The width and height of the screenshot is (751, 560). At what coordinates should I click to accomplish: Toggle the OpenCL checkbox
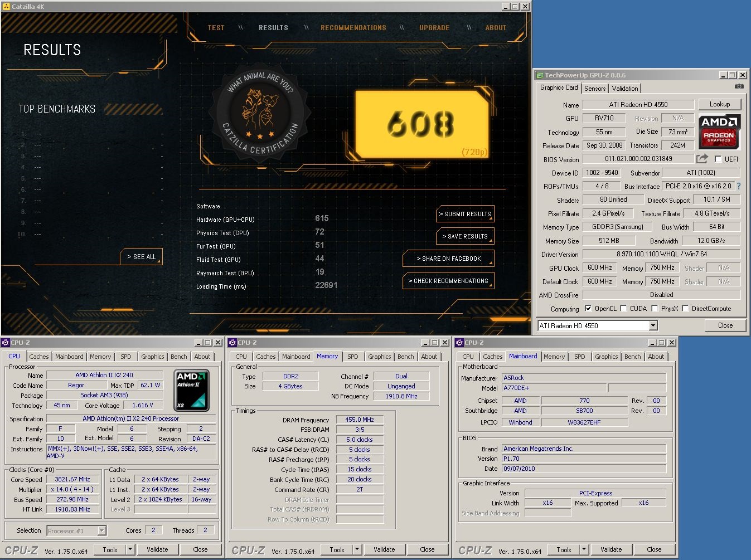588,308
